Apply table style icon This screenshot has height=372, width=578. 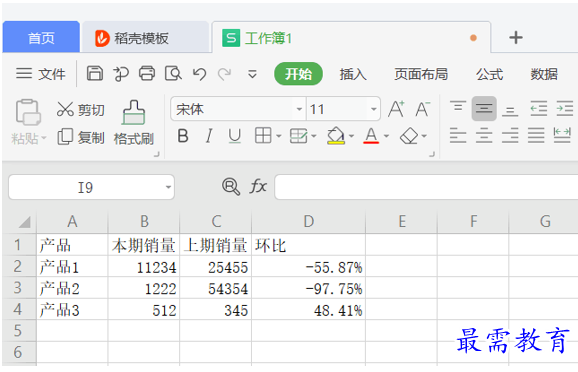point(299,136)
